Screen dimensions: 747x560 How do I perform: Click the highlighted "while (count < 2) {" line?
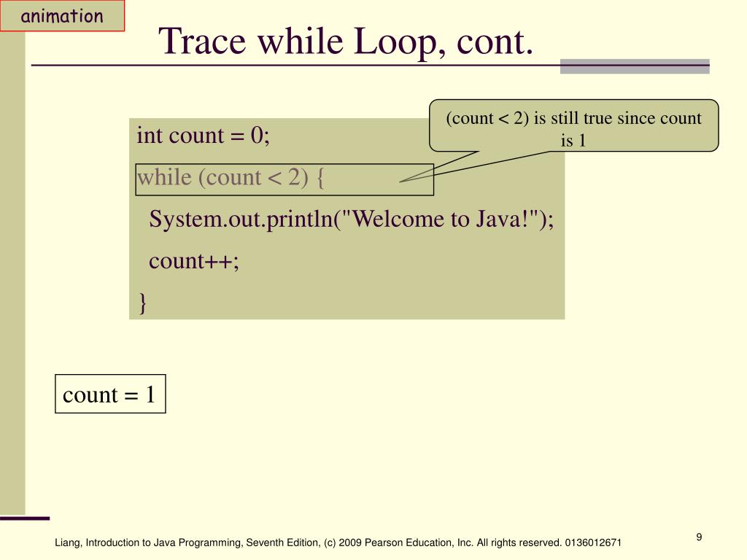pos(285,179)
